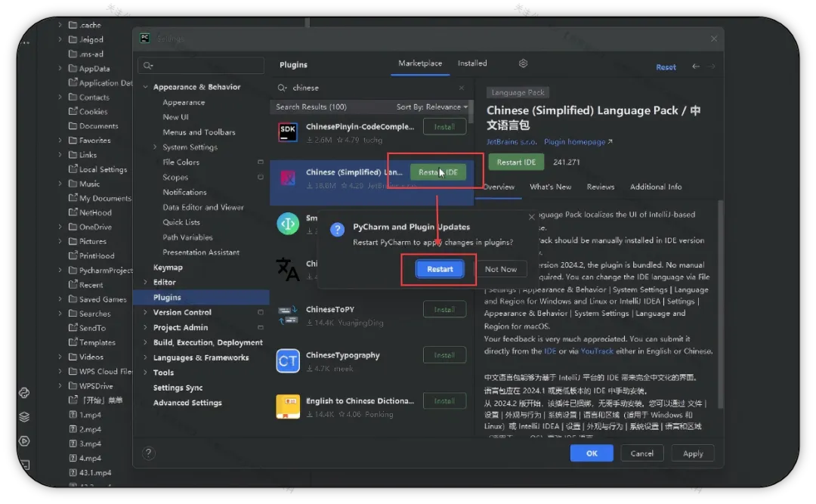
Task: Click the green plugin icon beside Sm
Action: pos(288,224)
